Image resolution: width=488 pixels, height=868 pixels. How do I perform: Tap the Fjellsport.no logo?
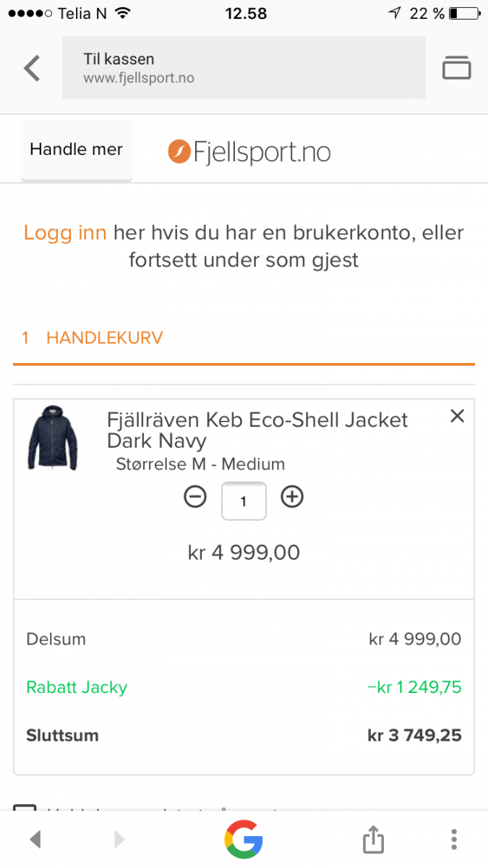tap(249, 152)
